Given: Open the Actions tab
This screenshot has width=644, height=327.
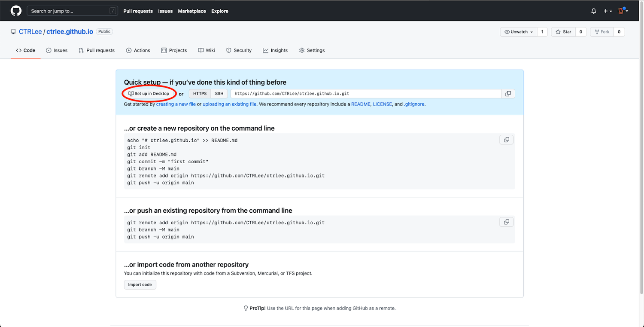Looking at the screenshot, I should [x=138, y=50].
